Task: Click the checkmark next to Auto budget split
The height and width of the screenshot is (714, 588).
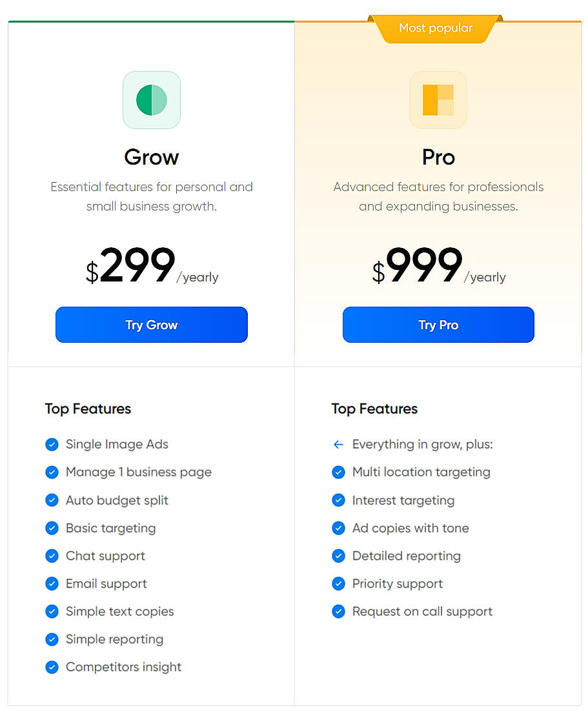Action: 52,500
